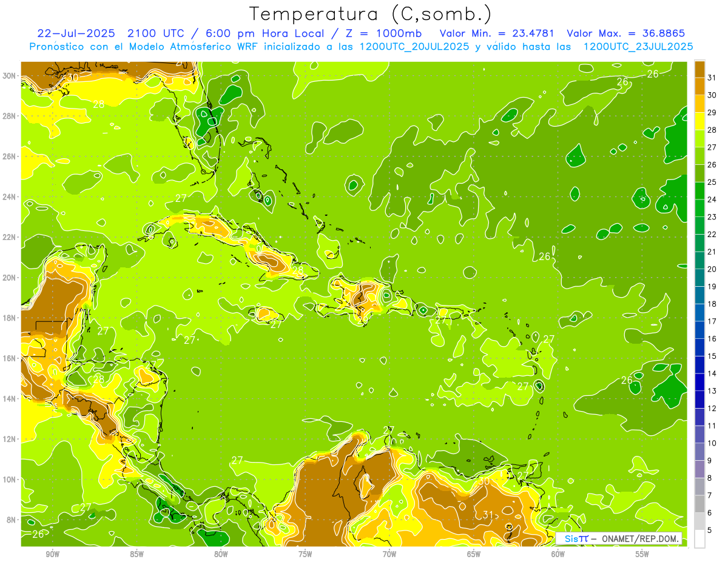Viewport: 728px width, 562px height.
Task: Pick the white bottom swatch below 5
Action: (699, 539)
